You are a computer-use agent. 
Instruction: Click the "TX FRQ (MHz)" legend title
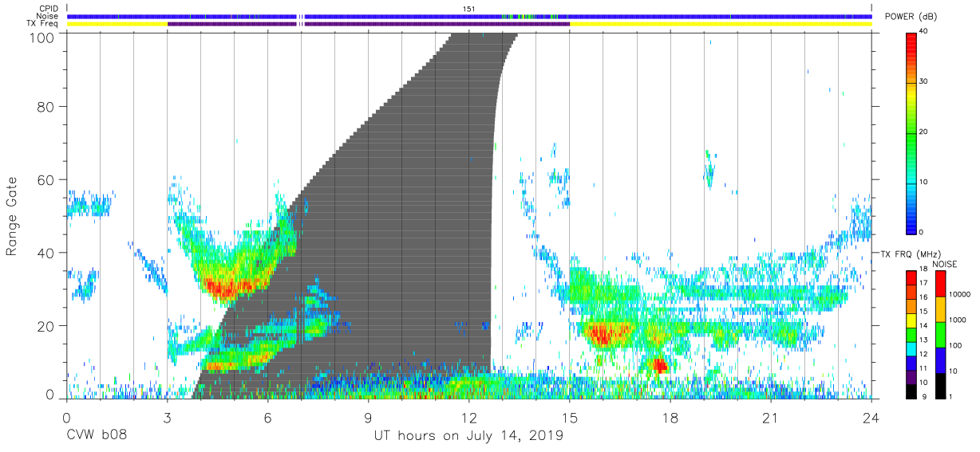(910, 254)
